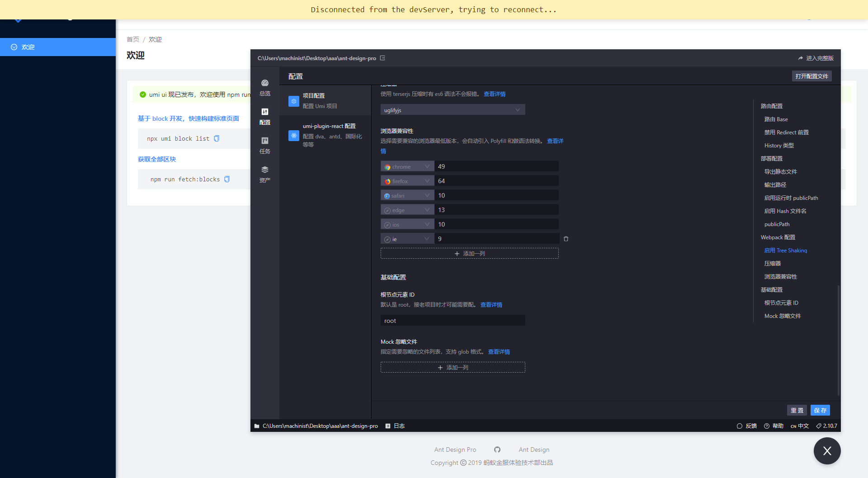Open 日志 log in status bar
This screenshot has height=478, width=868.
point(395,426)
